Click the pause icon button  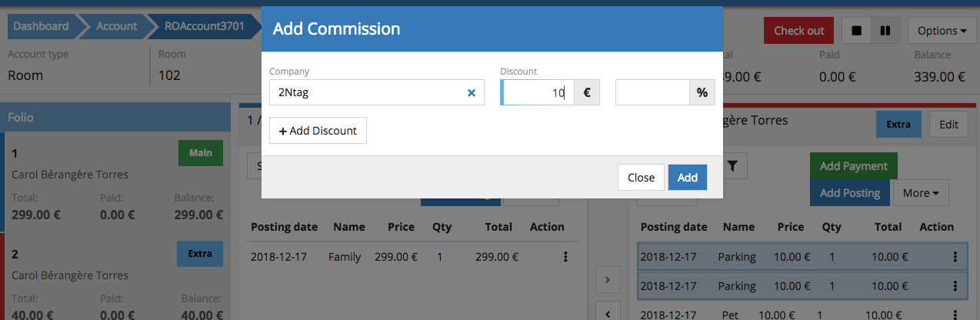coord(885,31)
